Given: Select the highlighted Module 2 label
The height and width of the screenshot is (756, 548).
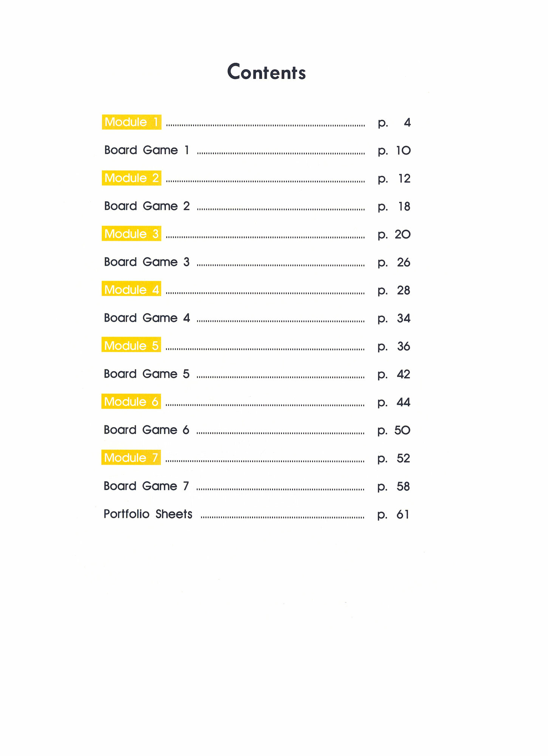Looking at the screenshot, I should tap(131, 178).
